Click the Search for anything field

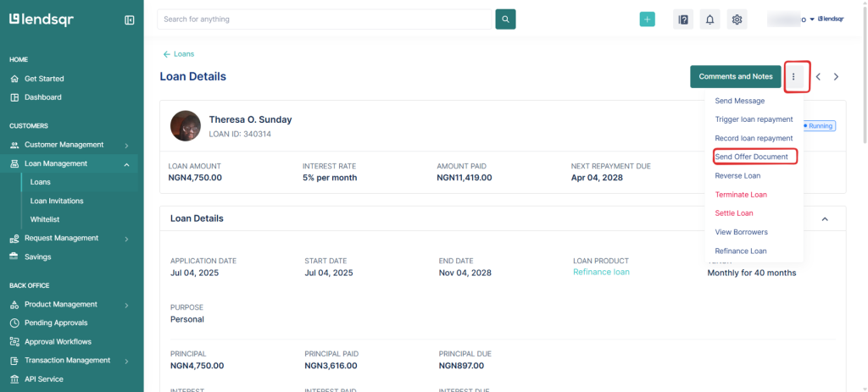pyautogui.click(x=324, y=19)
